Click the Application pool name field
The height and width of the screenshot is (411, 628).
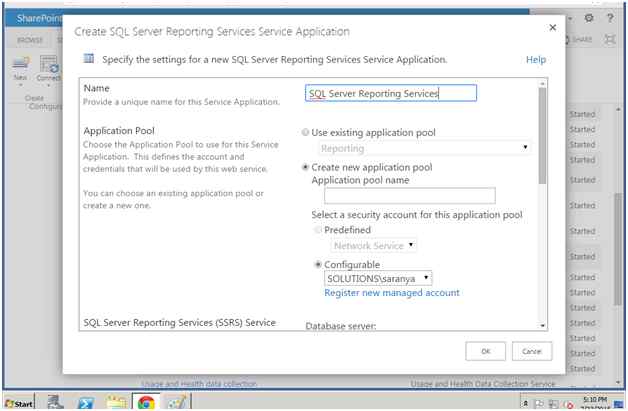[x=410, y=195]
